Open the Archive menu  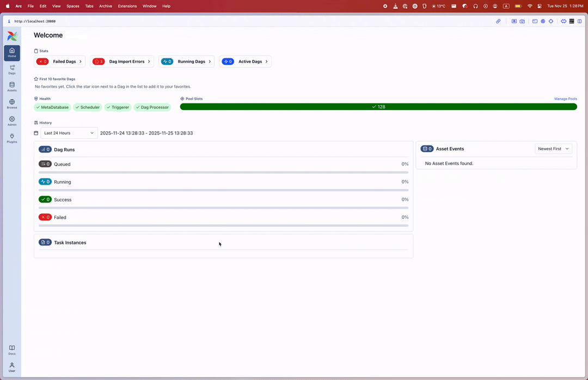(x=106, y=6)
